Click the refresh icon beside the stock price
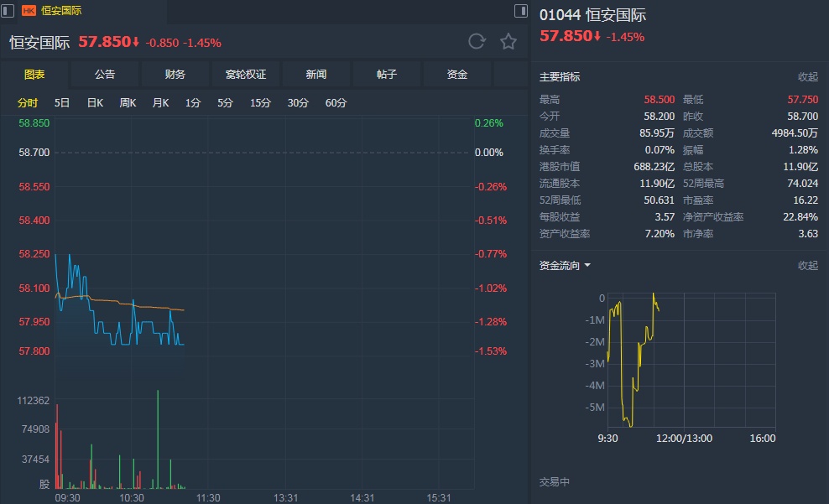This screenshot has width=829, height=504. tap(477, 42)
